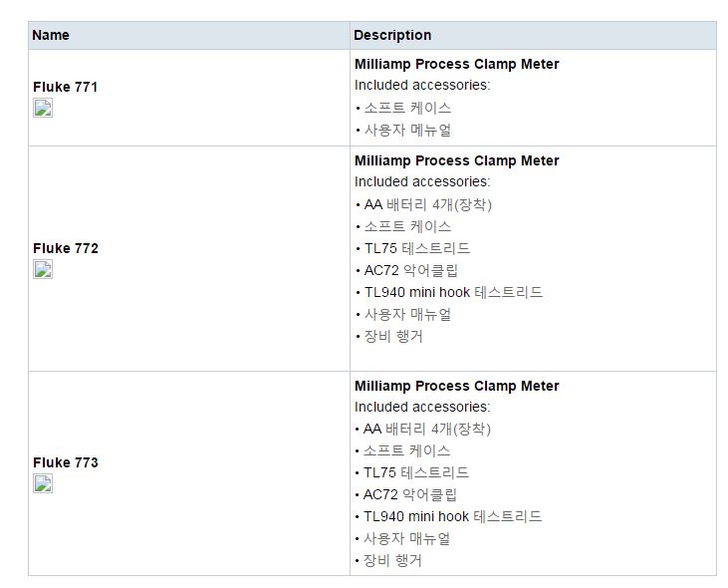Click AC72 악어클립 item in Fluke 772 row
The width and height of the screenshot is (728, 588).
[x=411, y=270]
